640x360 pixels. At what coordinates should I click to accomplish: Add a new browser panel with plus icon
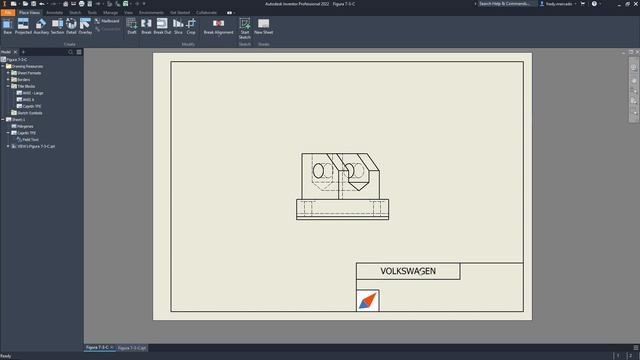(23, 52)
